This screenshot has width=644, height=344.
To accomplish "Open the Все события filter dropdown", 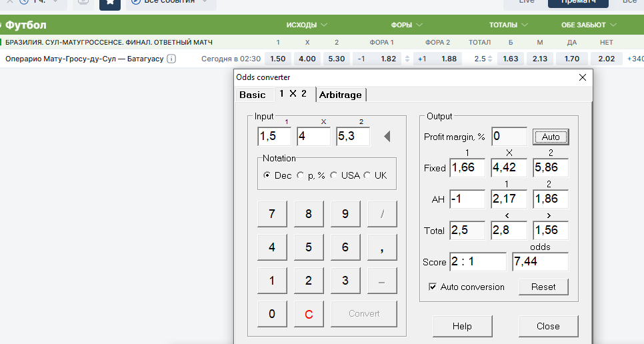I will 170,2.
